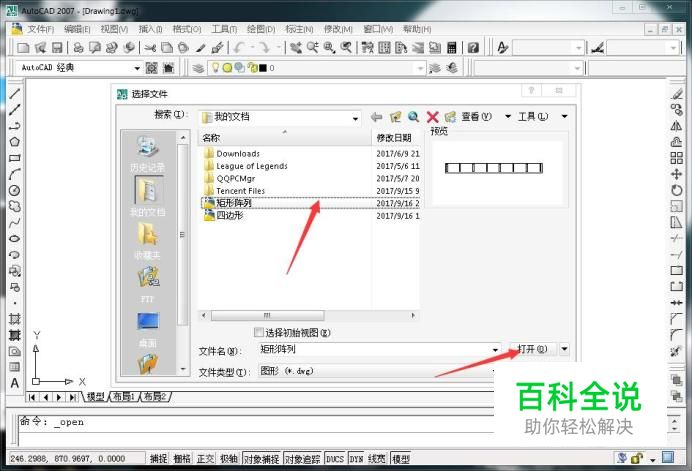Open the 文件 menu
692x471 pixels.
coord(41,29)
